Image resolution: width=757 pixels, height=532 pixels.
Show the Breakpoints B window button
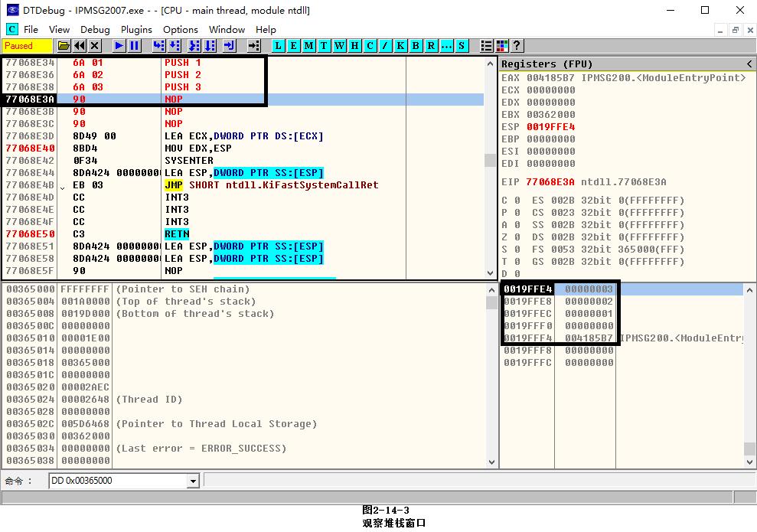coord(416,46)
